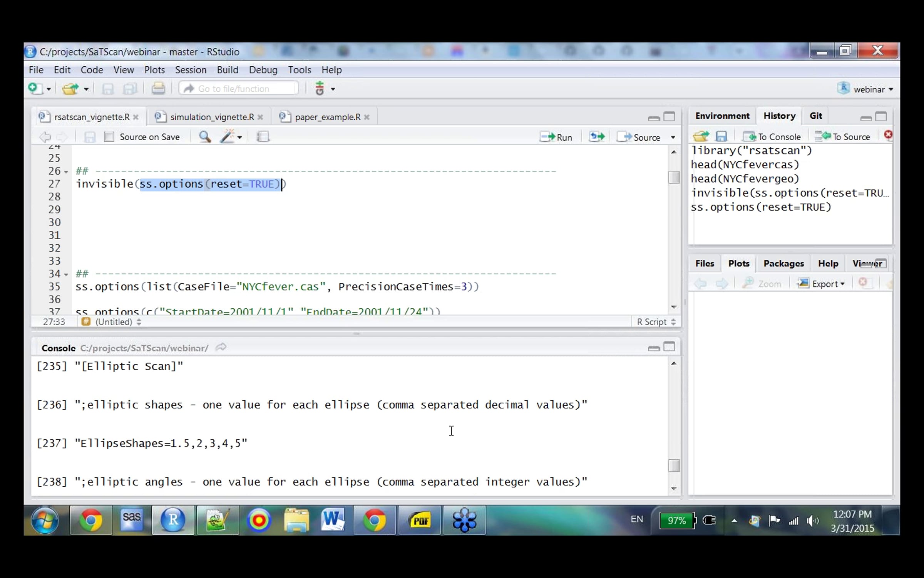This screenshot has height=578, width=924.
Task: Click the Go to file/function search field
Action: (239, 89)
